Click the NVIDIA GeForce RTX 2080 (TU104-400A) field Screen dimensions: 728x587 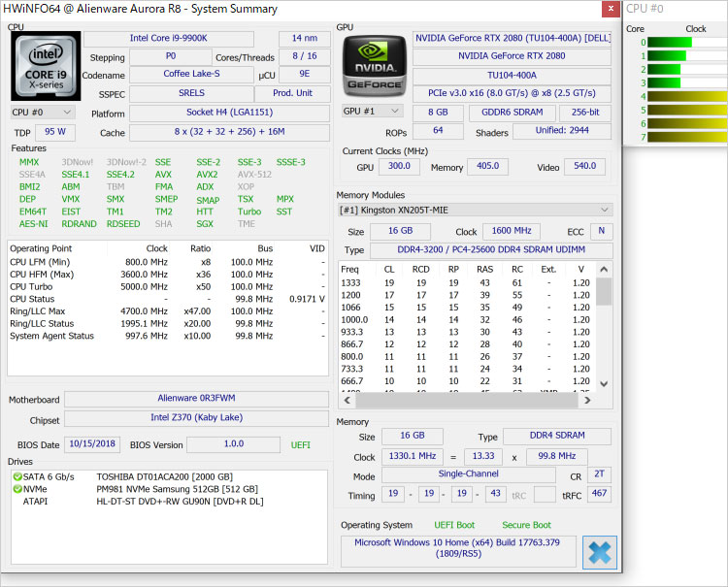(513, 38)
